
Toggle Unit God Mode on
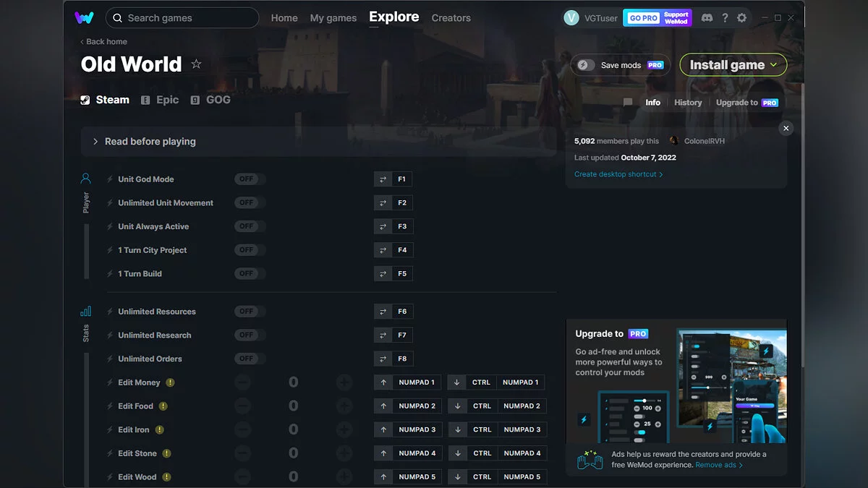pyautogui.click(x=250, y=179)
